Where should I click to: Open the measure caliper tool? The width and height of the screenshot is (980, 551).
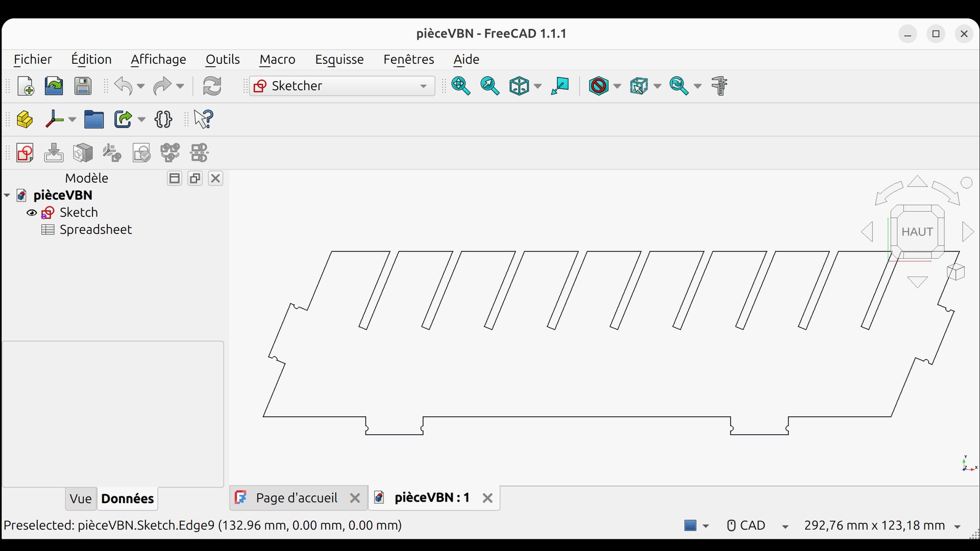tap(719, 86)
